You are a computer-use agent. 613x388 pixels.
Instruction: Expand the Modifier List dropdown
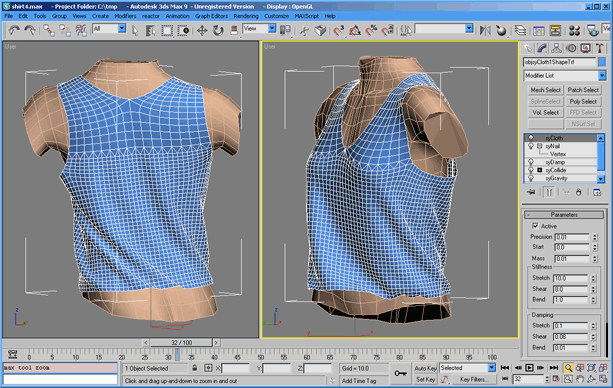[602, 75]
